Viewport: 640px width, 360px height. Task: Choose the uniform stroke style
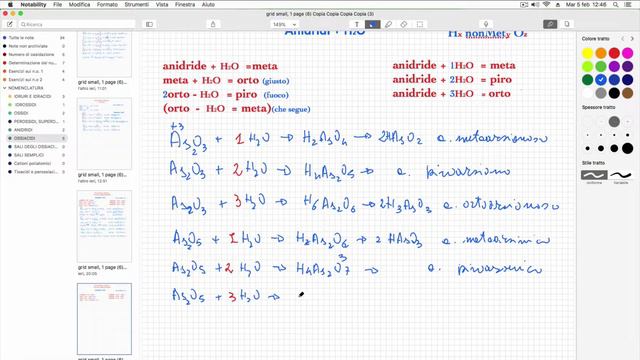coord(594,175)
